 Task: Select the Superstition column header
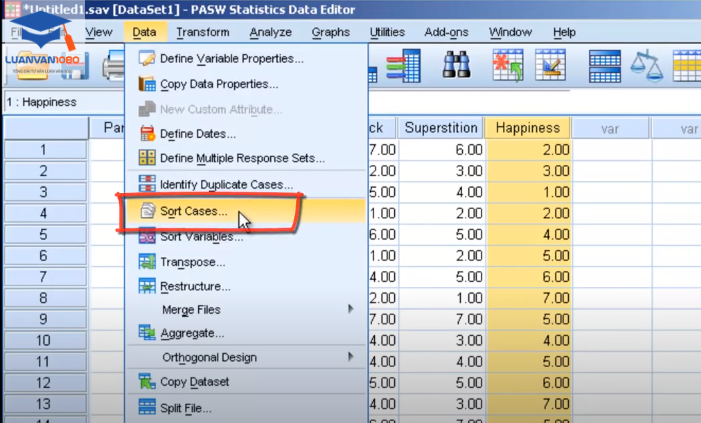click(x=441, y=128)
